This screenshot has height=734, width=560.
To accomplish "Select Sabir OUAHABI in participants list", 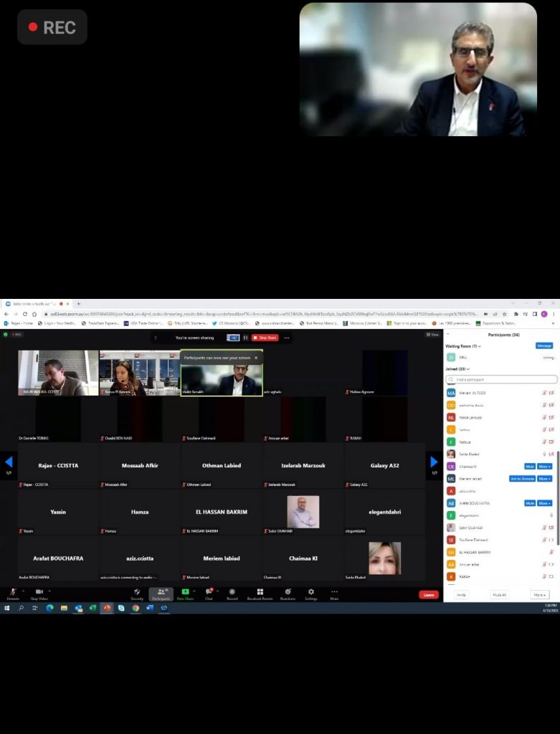I will (500, 528).
